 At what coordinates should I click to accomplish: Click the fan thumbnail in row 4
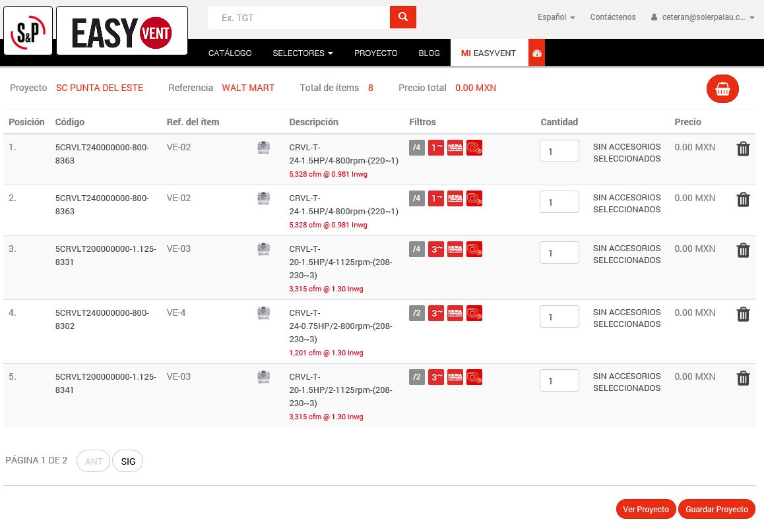[263, 313]
